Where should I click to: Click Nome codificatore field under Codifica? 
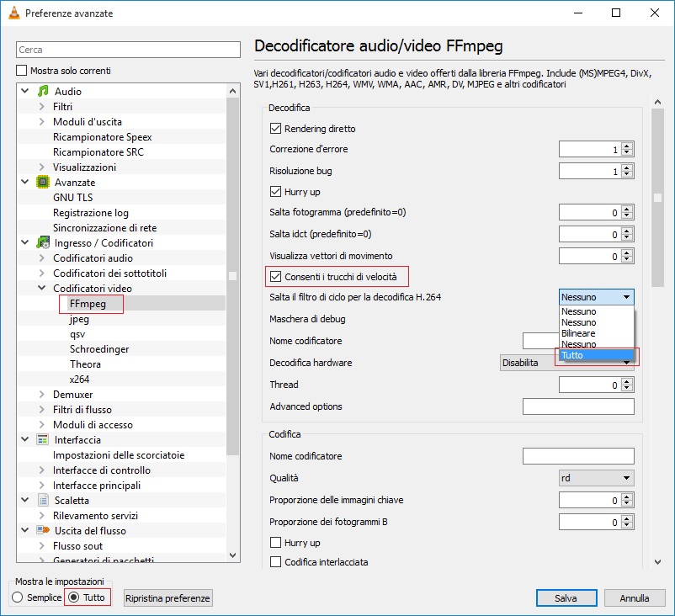[x=578, y=456]
